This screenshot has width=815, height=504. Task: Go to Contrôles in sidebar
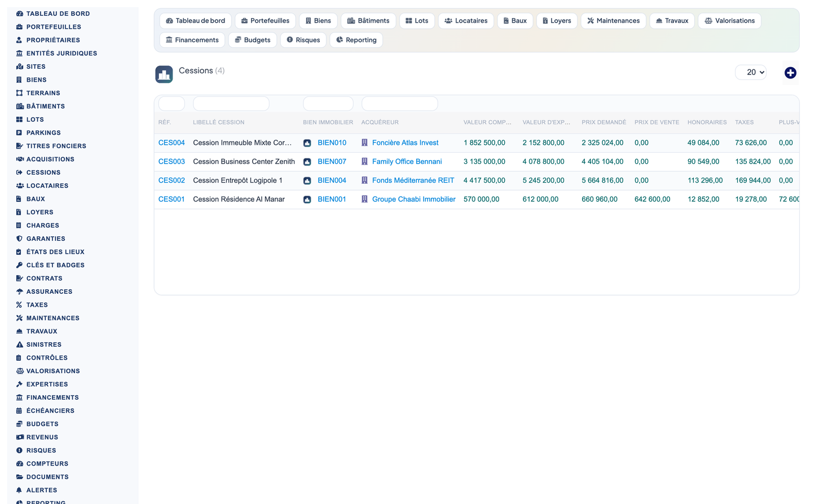[x=47, y=358]
